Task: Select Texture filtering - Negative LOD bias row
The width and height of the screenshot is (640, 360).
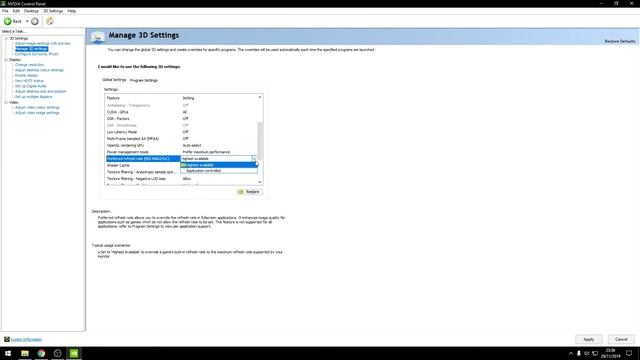Action: click(182, 179)
